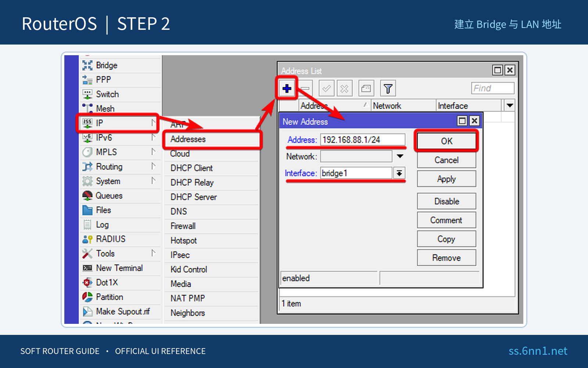Click the Bridge menu icon
This screenshot has height=368, width=588.
pos(87,65)
